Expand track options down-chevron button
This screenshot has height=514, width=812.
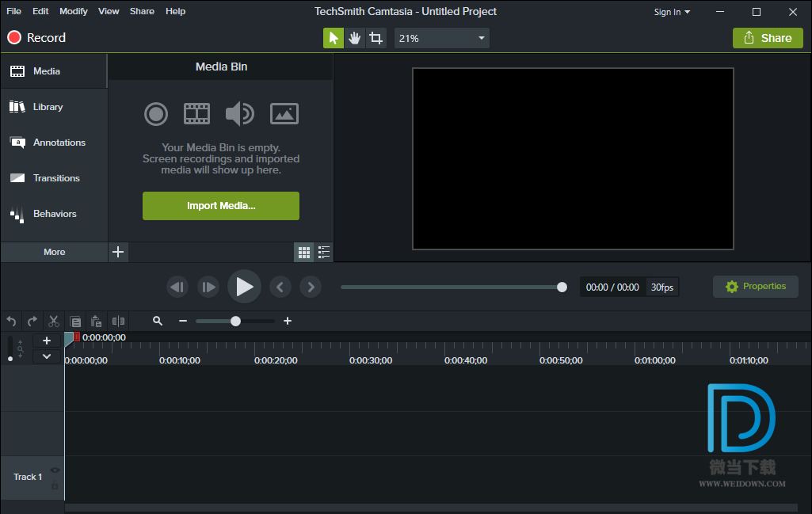47,356
